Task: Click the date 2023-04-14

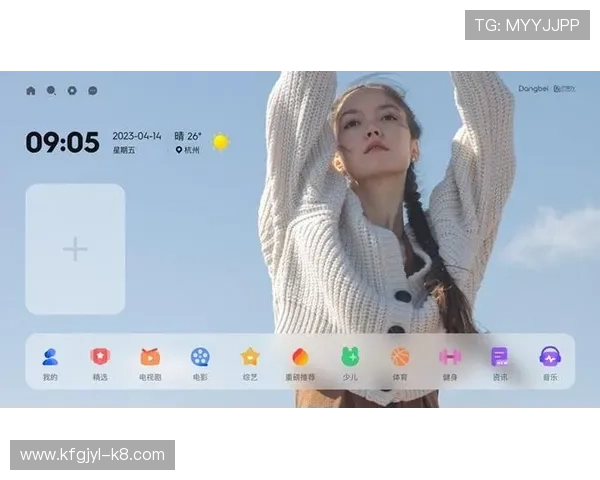Action: click(137, 136)
